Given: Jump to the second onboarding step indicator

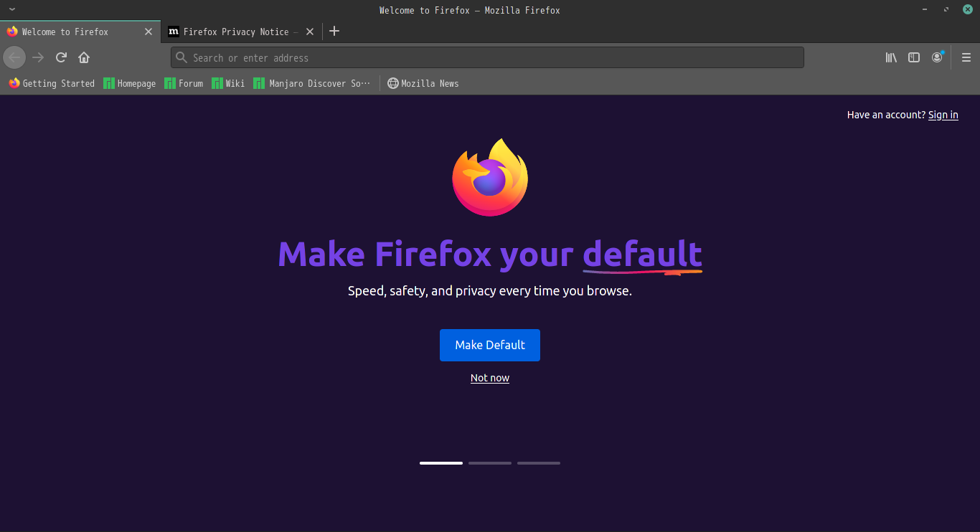Looking at the screenshot, I should click(490, 463).
